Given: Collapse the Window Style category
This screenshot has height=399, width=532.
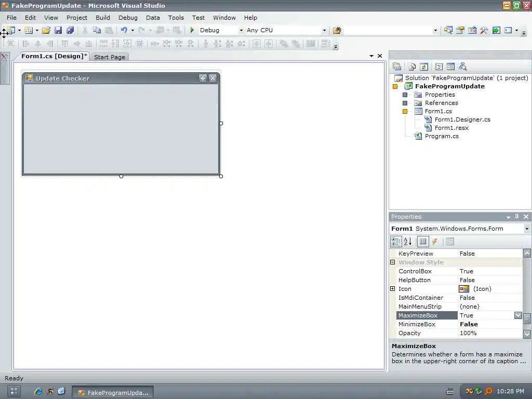Looking at the screenshot, I should point(393,262).
